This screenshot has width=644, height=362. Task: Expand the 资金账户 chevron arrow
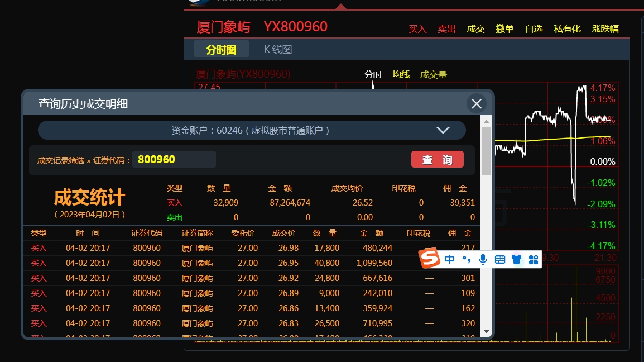coord(443,130)
